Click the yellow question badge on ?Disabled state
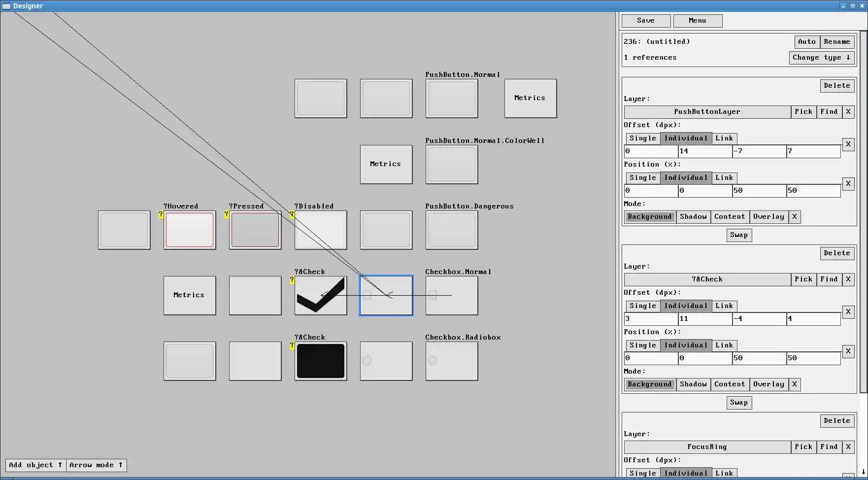Image resolution: width=868 pixels, height=480 pixels. pos(292,214)
